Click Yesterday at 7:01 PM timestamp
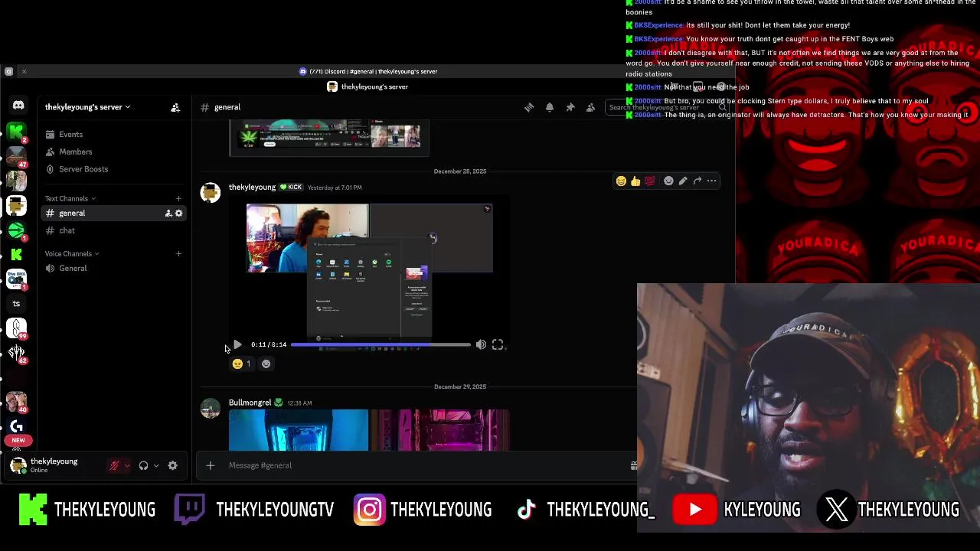980x551 pixels. click(x=335, y=187)
